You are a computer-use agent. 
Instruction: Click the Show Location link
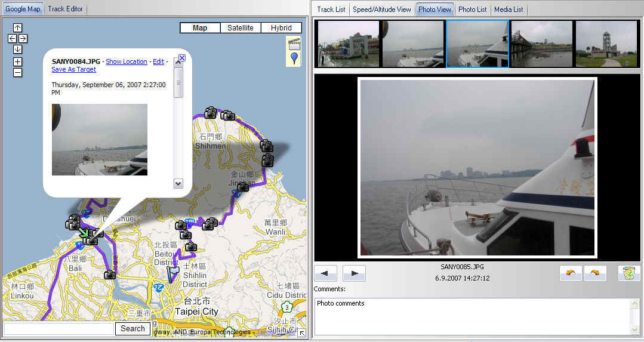point(127,61)
